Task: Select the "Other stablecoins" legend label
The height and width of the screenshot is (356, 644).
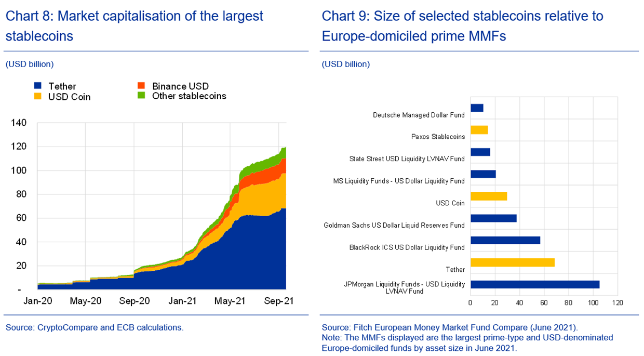Action: [x=189, y=96]
